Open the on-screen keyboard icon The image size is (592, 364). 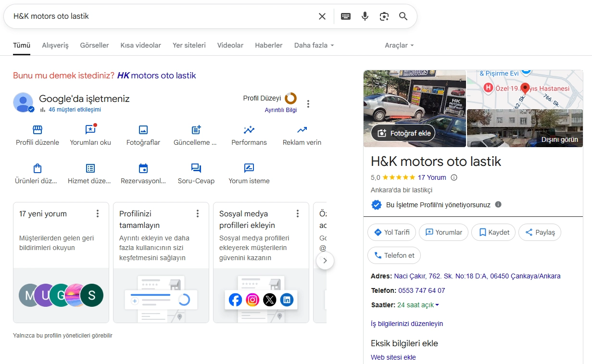tap(346, 16)
